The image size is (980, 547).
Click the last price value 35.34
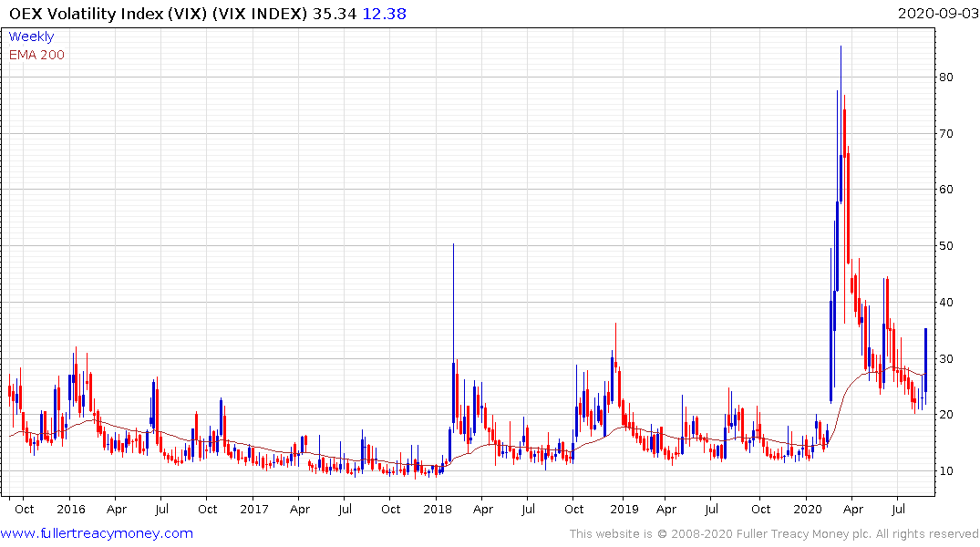(335, 13)
